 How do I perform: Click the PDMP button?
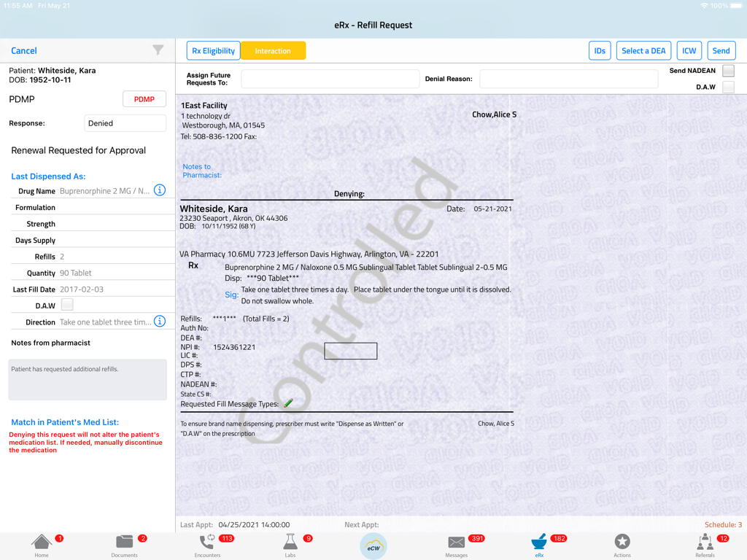tap(144, 99)
